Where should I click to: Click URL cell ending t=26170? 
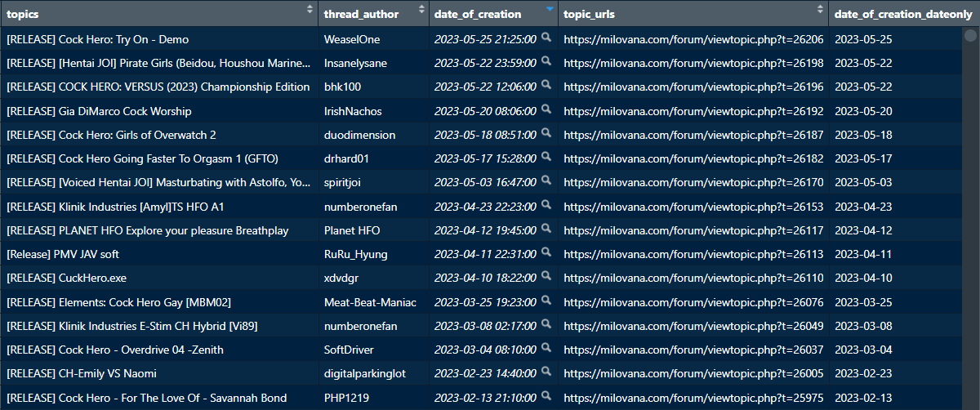(x=693, y=182)
